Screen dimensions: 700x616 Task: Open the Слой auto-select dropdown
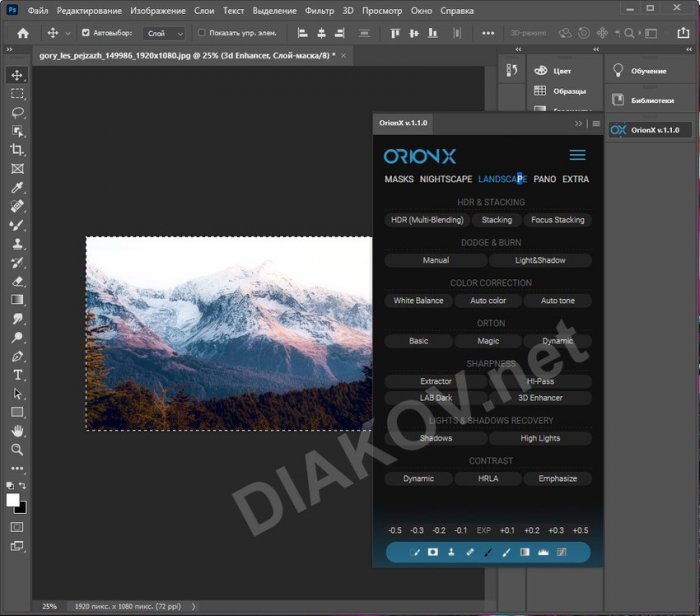165,33
